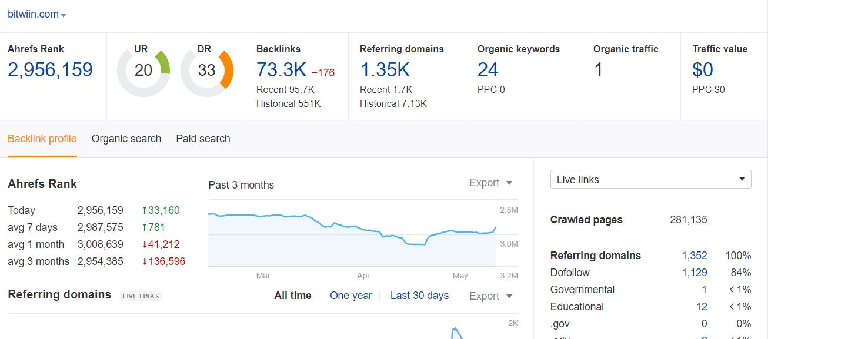Open the 1,129 Dofollow domains link

pyautogui.click(x=695, y=273)
